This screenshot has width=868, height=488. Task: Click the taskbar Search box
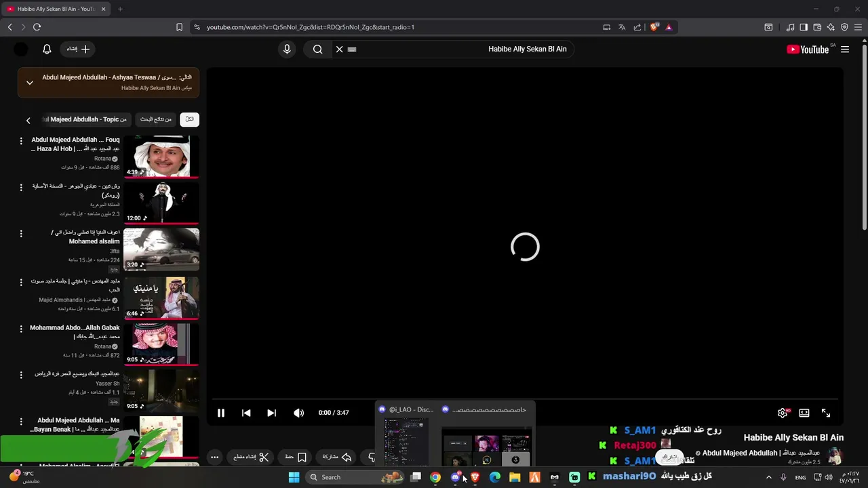(355, 477)
